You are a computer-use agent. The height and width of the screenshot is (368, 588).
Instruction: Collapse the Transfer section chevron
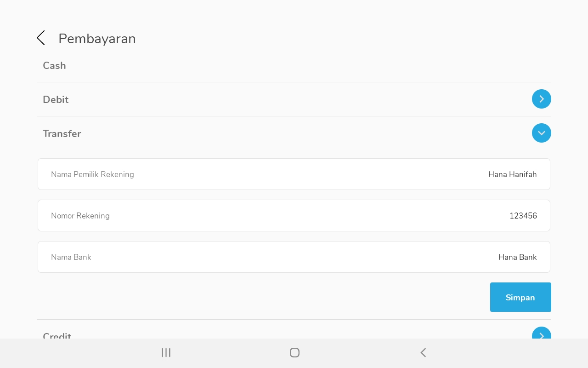tap(541, 133)
